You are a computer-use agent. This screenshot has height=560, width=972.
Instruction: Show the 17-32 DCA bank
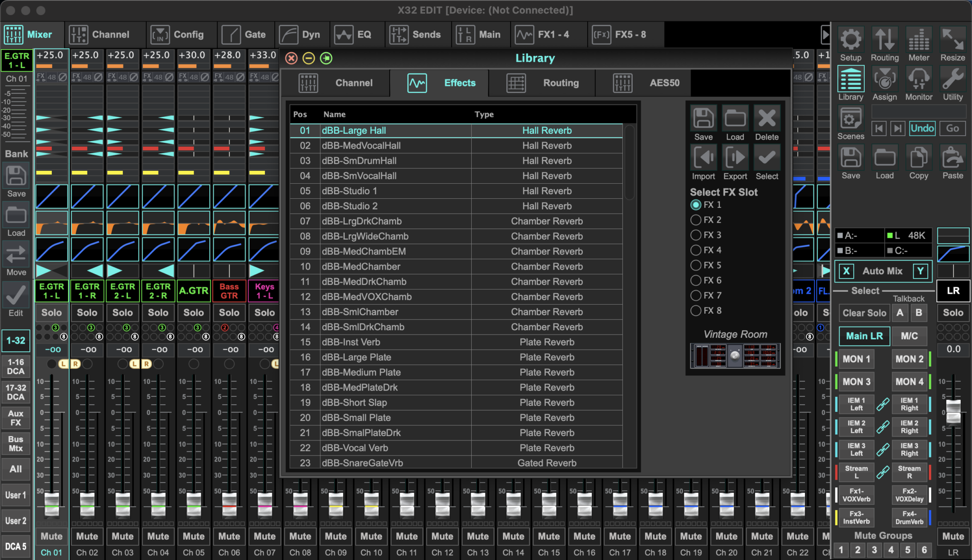(16, 392)
